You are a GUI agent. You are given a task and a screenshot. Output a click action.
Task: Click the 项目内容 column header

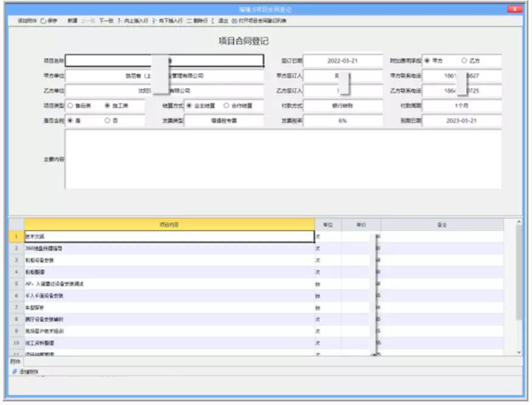tap(169, 224)
